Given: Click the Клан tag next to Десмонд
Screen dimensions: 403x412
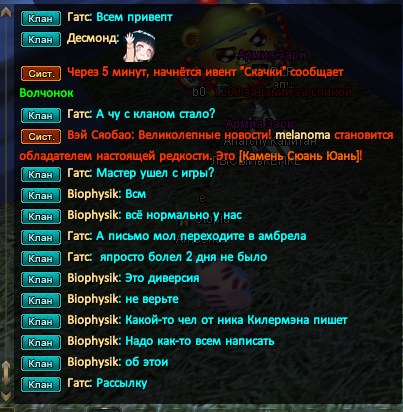Looking at the screenshot, I should tap(41, 39).
